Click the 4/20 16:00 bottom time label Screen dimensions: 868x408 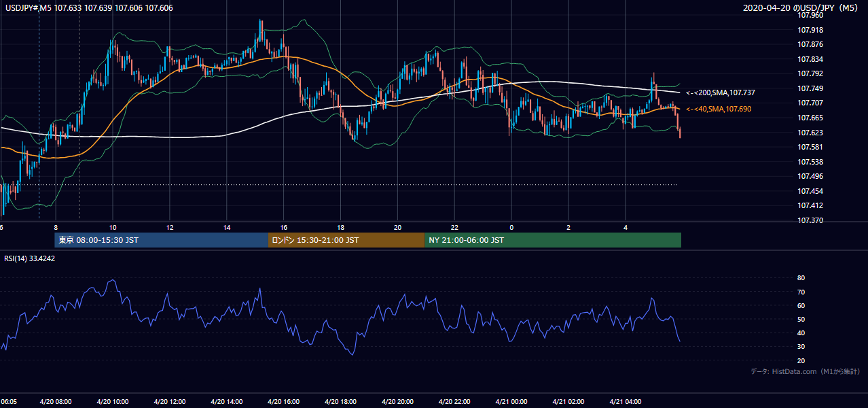click(x=284, y=401)
